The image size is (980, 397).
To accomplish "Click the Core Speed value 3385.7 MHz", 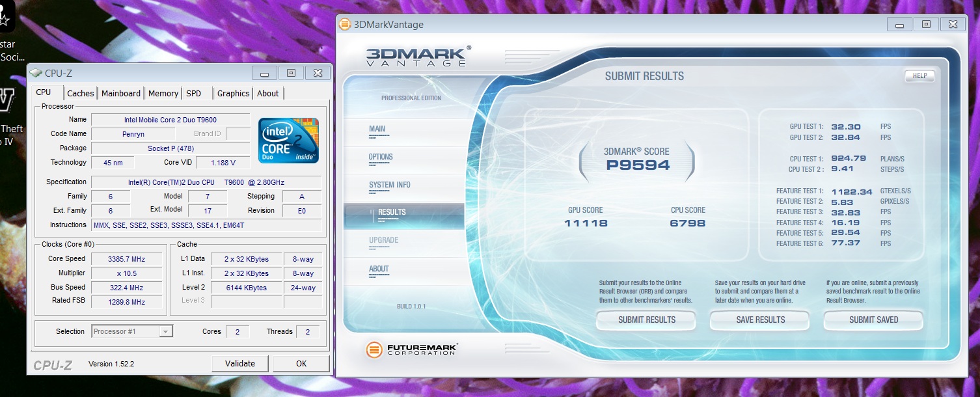I will [x=127, y=259].
